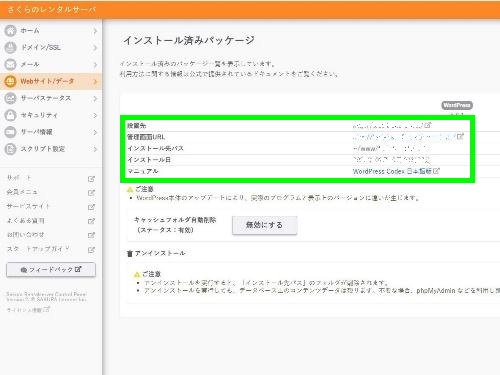Viewport: 500px width, 375px height.
Task: Click the アンインストール section heading
Action: 160,253
